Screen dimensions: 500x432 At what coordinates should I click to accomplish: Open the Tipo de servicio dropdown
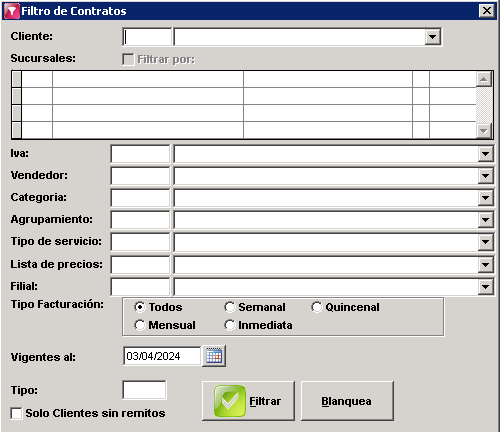click(x=485, y=242)
